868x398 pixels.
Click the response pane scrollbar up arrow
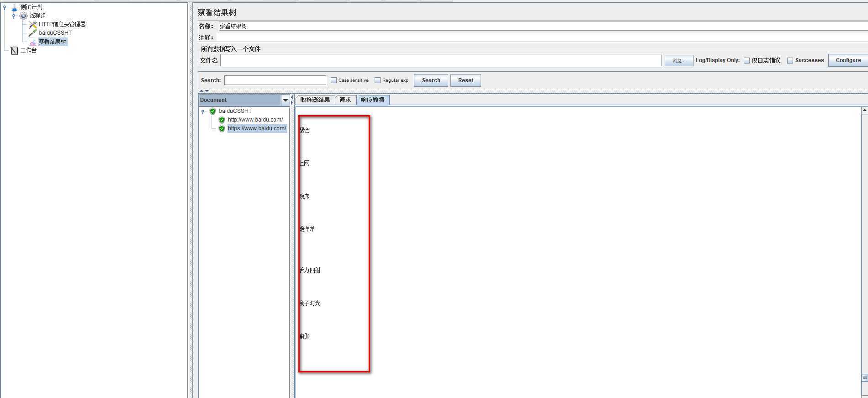tap(864, 111)
